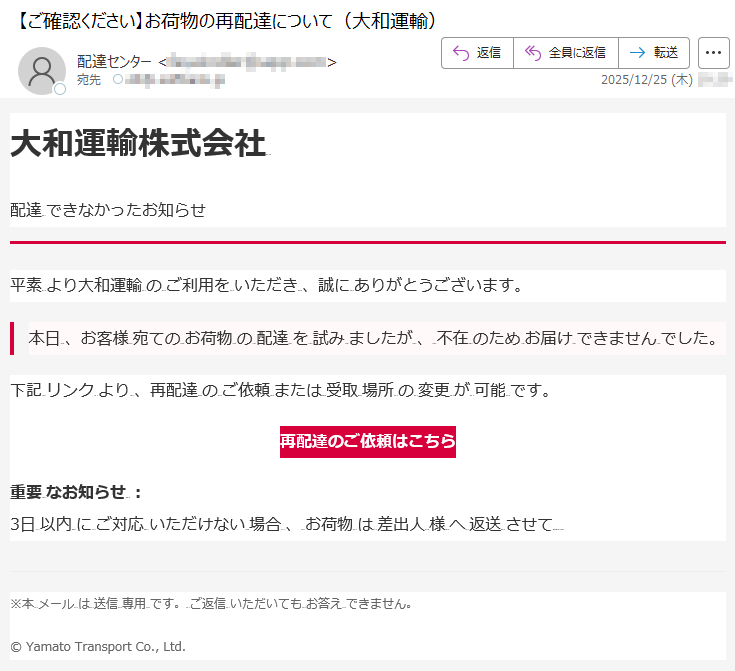Open the three-dot more actions menu
Viewport: 735px width, 671px height.
(x=713, y=53)
